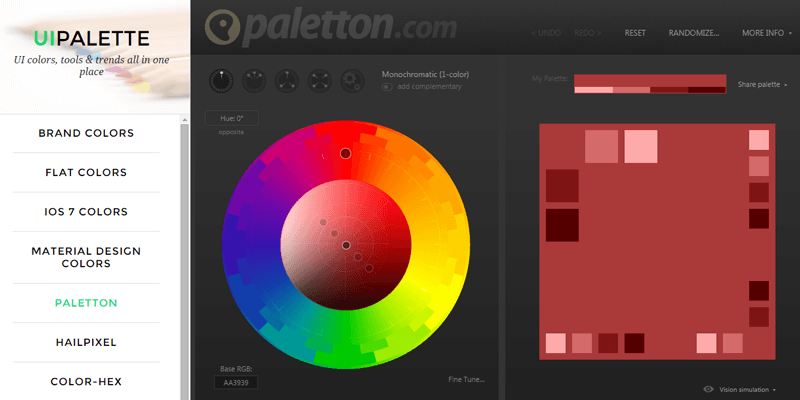Click the darkest shade dot in inner circle

369,268
